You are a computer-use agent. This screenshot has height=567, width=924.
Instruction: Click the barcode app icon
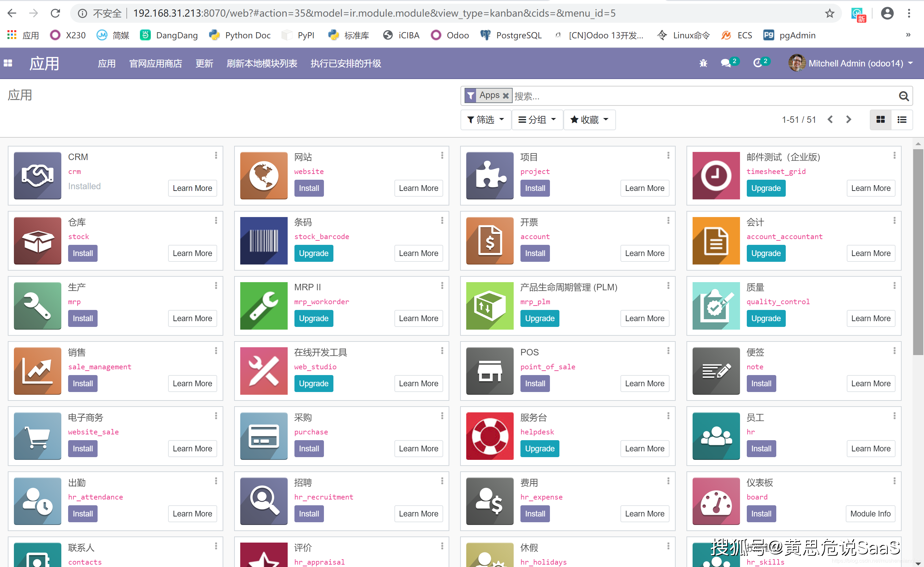[264, 240]
